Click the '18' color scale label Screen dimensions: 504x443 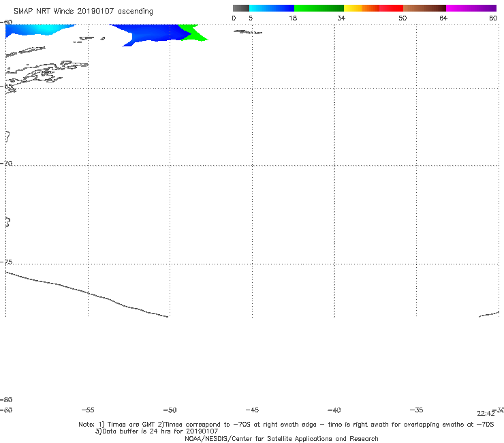click(x=293, y=18)
